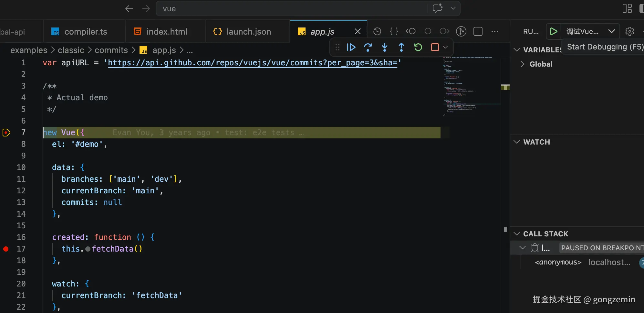Click the vue command center search field
The width and height of the screenshot is (644, 313).
(291, 9)
